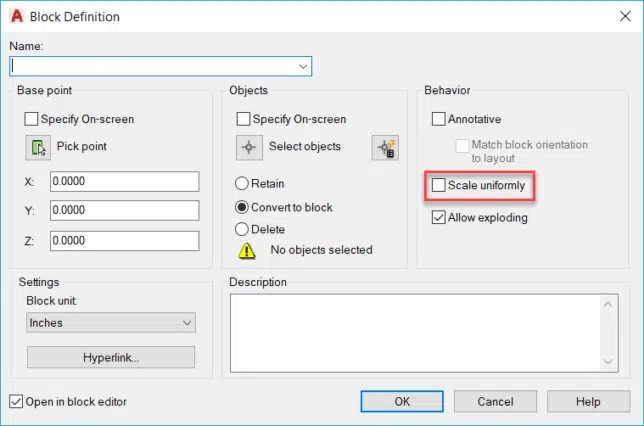Tick the Annotative checkbox
Screen dimensions: 644x426
(438, 119)
